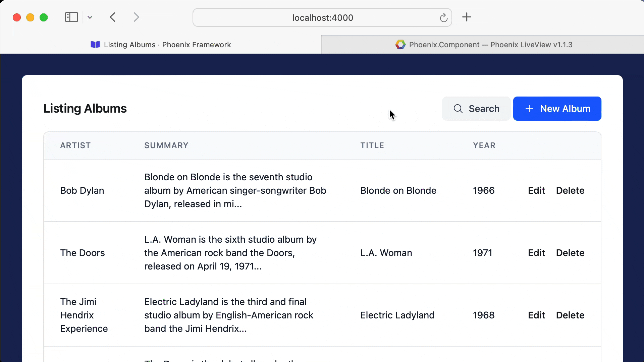Viewport: 644px width, 362px height.
Task: Click the Phoenix LiveView tab favicon
Action: tap(400, 45)
